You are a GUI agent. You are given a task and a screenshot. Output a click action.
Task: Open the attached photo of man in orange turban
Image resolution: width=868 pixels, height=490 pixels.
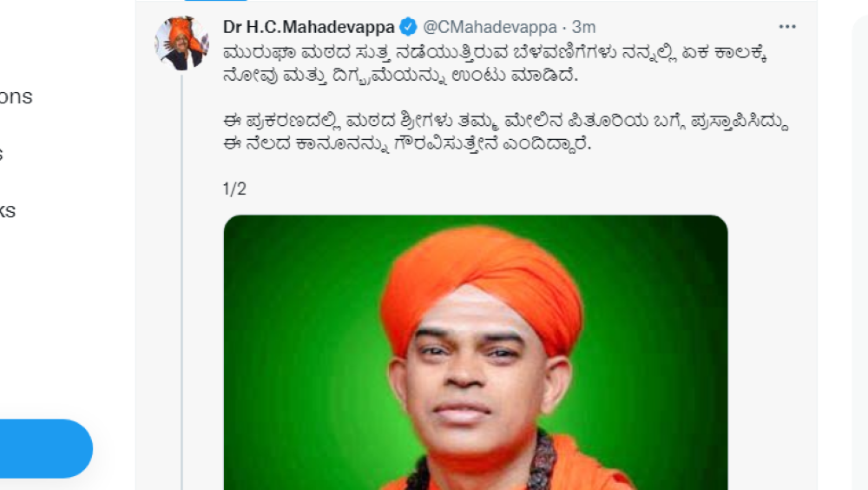476,353
